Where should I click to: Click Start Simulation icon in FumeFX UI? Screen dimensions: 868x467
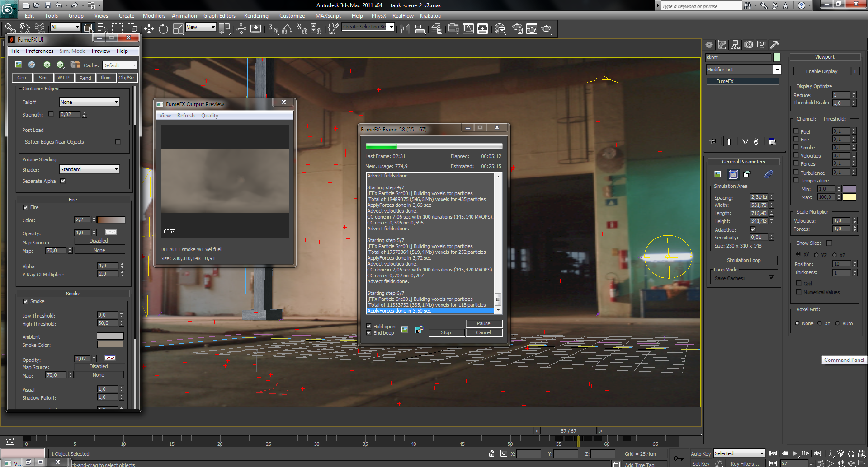(x=47, y=65)
